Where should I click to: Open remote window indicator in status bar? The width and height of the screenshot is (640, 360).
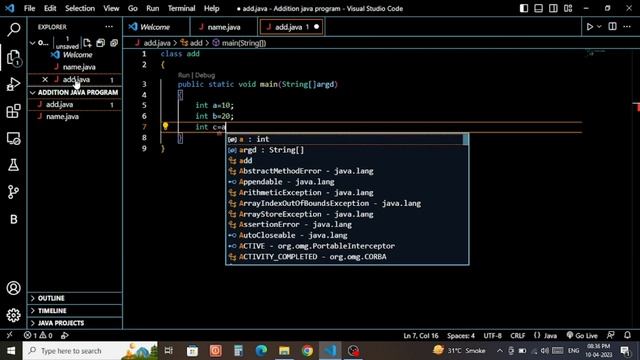pyautogui.click(x=9, y=335)
